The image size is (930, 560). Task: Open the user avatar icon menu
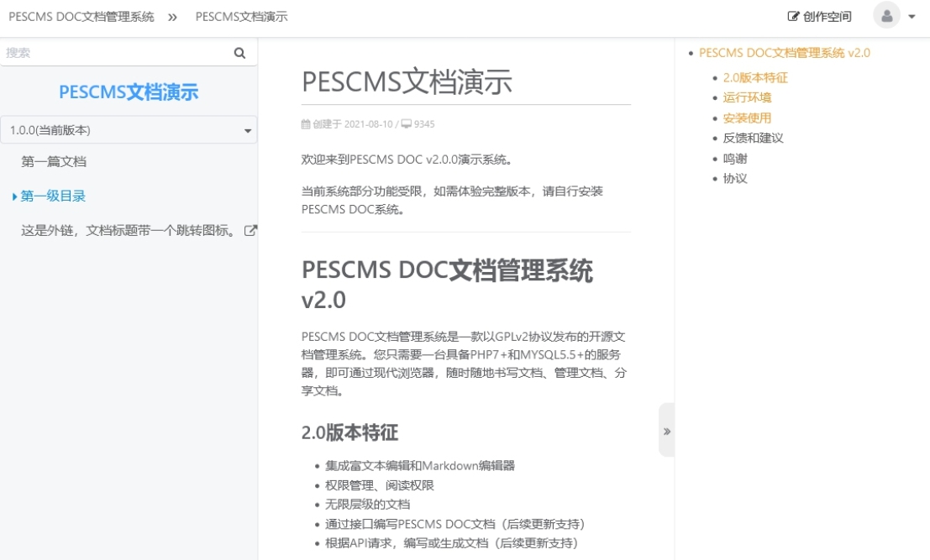point(887,16)
